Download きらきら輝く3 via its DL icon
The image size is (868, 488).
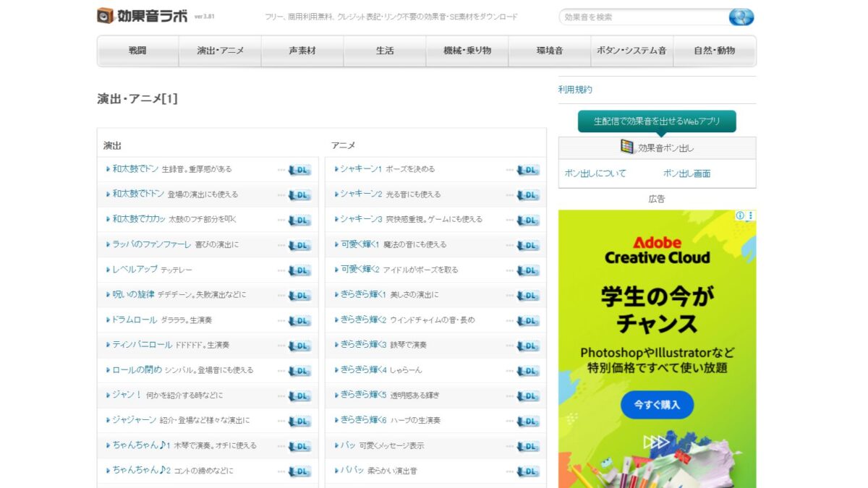pyautogui.click(x=528, y=346)
